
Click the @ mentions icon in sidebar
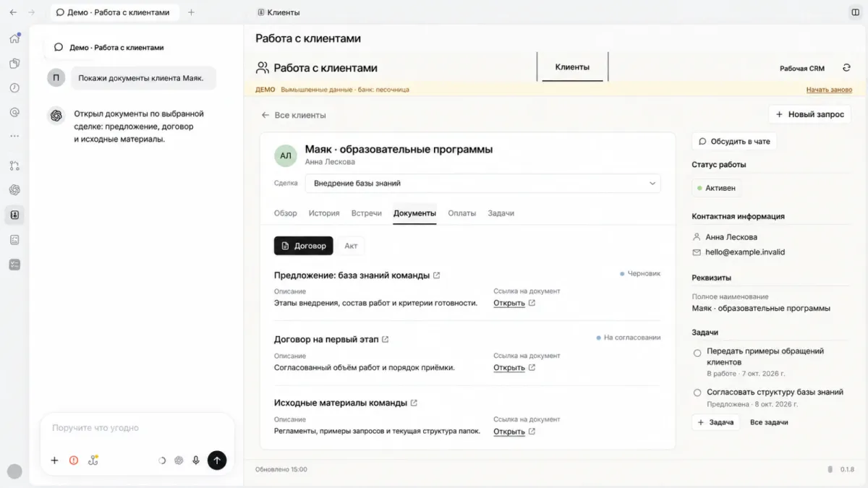click(14, 112)
